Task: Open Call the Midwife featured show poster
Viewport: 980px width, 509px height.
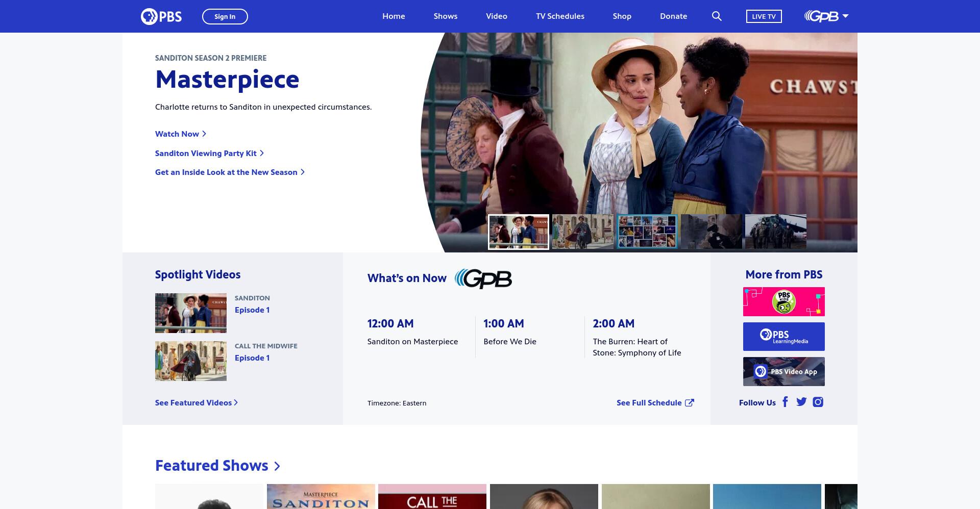Action: 432,496
